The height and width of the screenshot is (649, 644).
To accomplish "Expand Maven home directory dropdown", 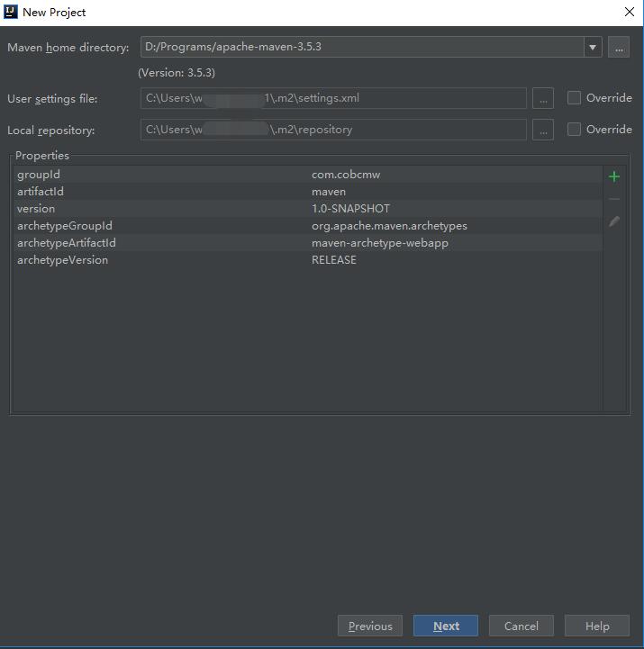I will click(592, 48).
